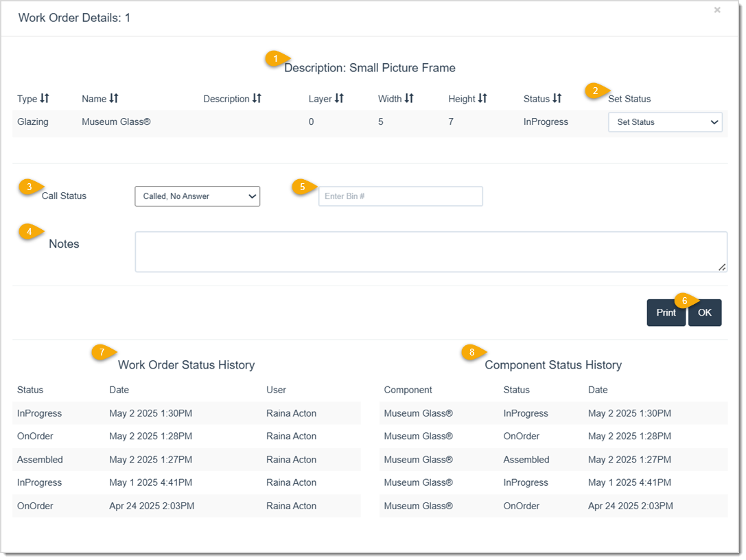This screenshot has height=560, width=746.
Task: Expand the Called, No Answer selector
Action: pos(197,196)
